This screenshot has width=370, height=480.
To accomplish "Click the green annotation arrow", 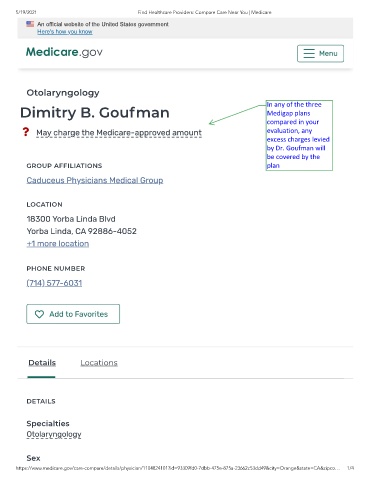I will [237, 115].
